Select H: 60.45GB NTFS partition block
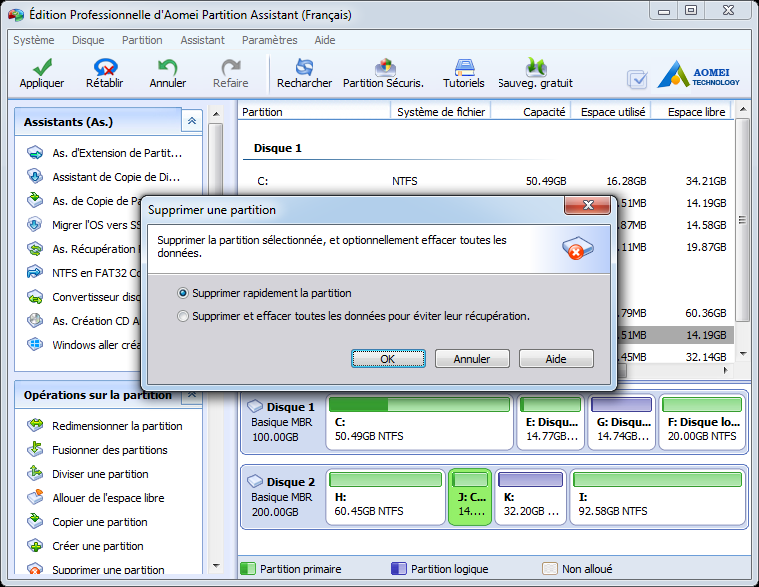This screenshot has height=587, width=759. [385, 497]
